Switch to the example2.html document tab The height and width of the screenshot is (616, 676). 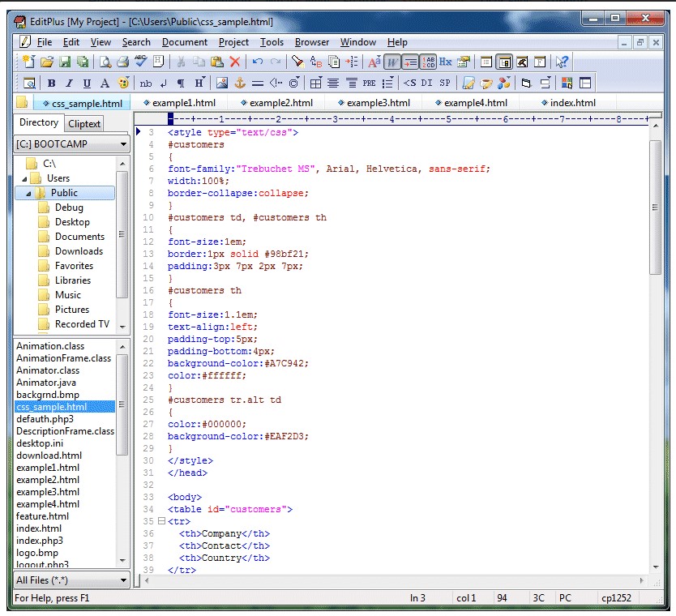coord(276,103)
